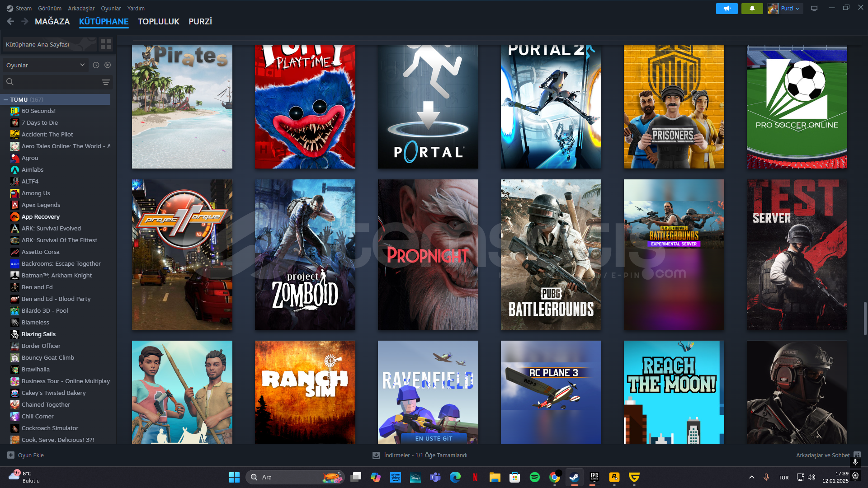Select Brawlhalla in game list
Screen dimensions: 868x488
[36, 369]
